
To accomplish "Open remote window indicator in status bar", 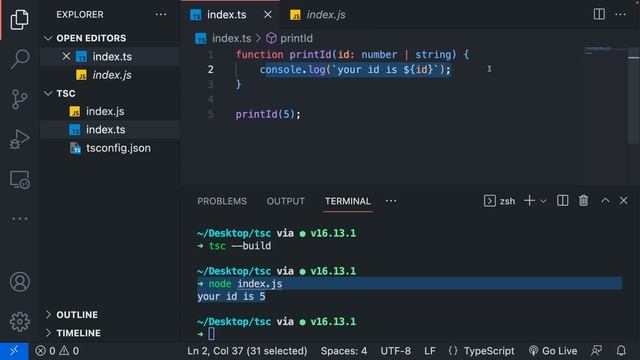I will (x=14, y=351).
